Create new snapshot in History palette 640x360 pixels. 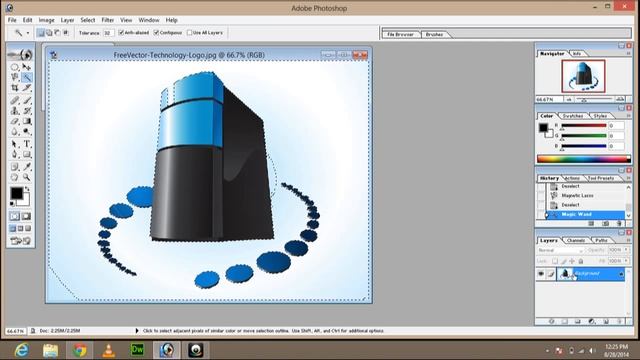pyautogui.click(x=605, y=224)
